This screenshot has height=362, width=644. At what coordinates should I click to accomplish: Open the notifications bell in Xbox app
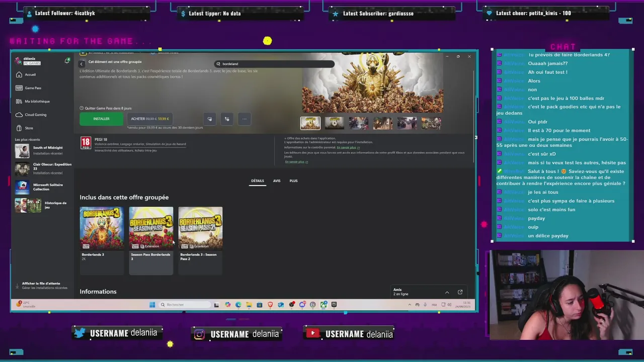(x=67, y=60)
